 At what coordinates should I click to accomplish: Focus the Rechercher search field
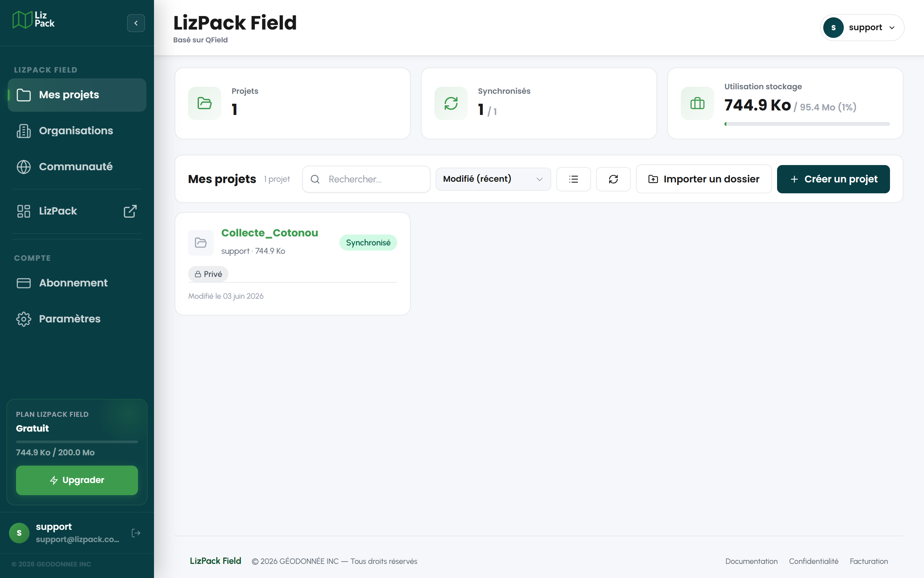pos(366,179)
